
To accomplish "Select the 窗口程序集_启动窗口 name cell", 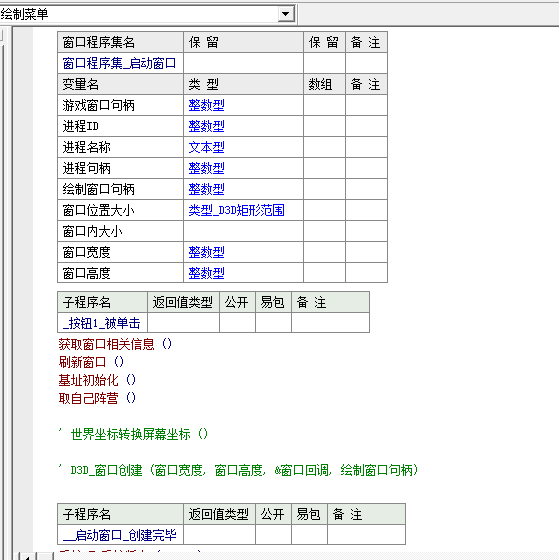I will 119,64.
